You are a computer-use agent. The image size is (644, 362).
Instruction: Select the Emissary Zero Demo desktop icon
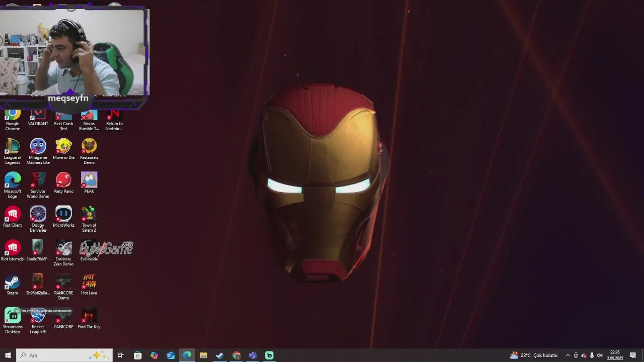click(63, 253)
